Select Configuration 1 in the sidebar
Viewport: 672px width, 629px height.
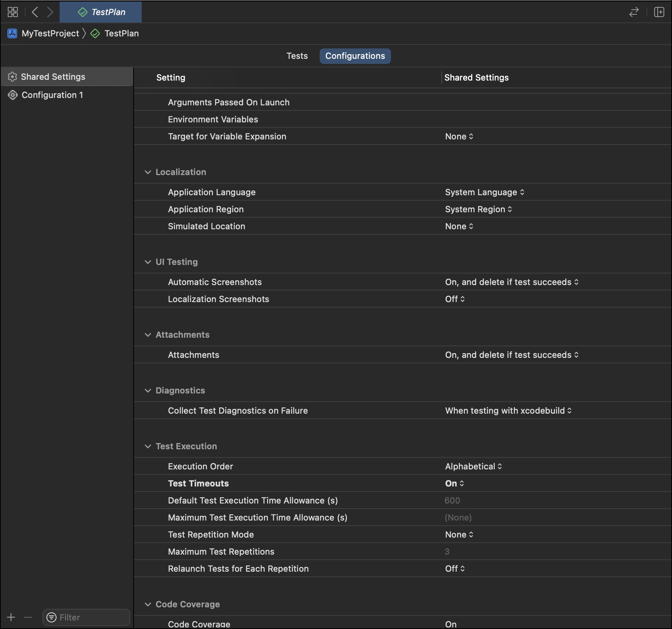(x=52, y=95)
